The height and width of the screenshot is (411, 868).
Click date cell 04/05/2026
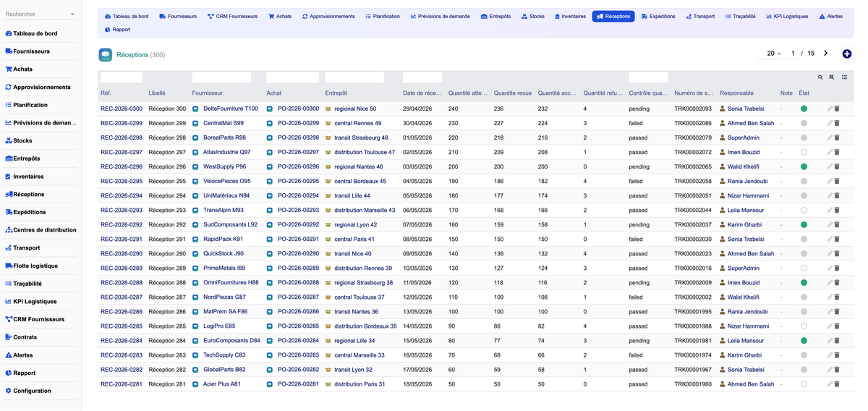point(417,181)
